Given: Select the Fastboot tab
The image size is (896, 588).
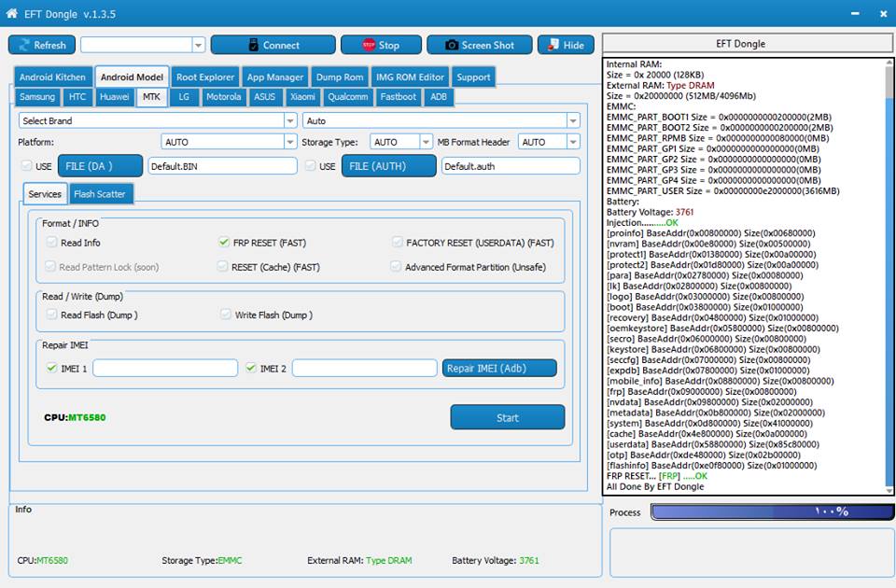Looking at the screenshot, I should pos(399,97).
